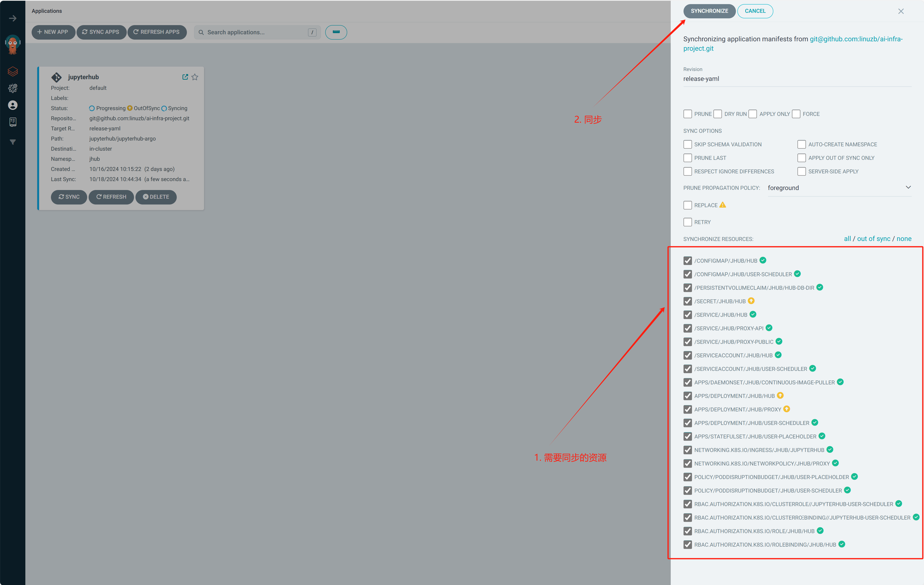Tick AUTO-CREATE NAMESPACE option

pos(802,144)
